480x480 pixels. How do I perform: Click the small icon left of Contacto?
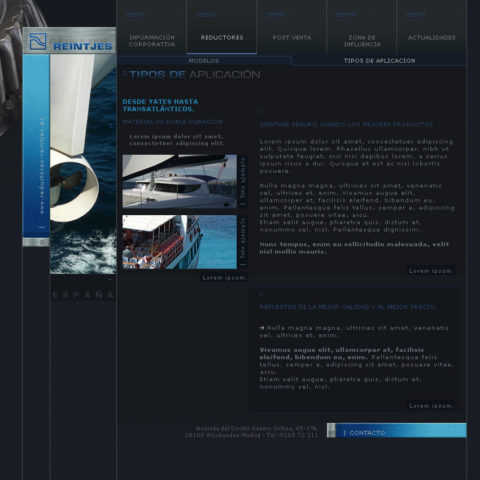331,430
